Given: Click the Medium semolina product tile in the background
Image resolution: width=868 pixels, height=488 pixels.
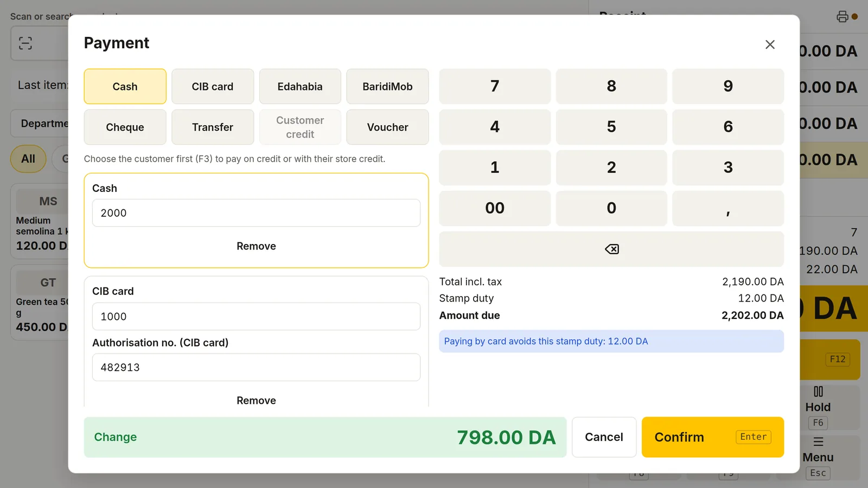Looking at the screenshot, I should (40, 221).
